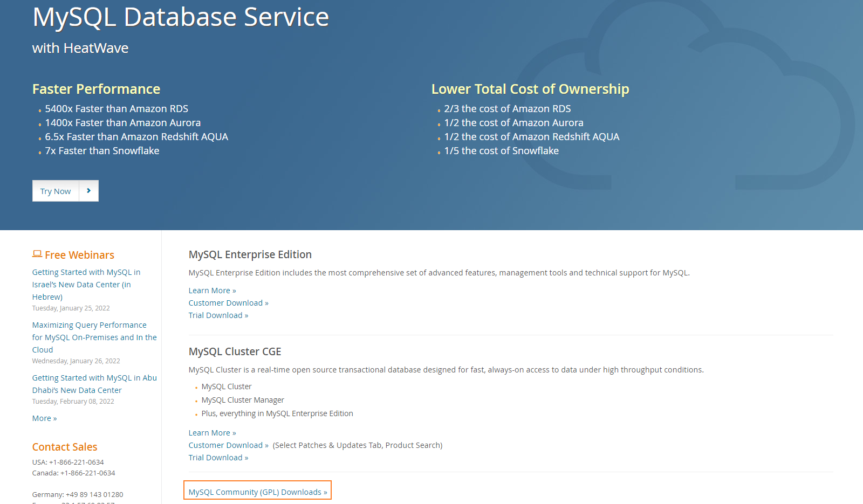Open the Maximizing Query Performance webinar link
The width and height of the screenshot is (863, 504).
point(94,337)
